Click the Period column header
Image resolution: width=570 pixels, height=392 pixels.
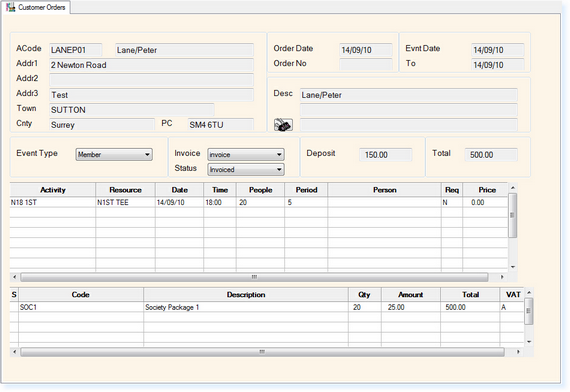(306, 190)
